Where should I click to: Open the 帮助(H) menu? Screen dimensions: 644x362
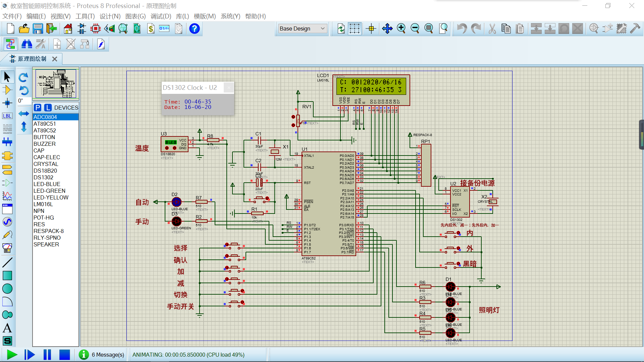pyautogui.click(x=256, y=16)
